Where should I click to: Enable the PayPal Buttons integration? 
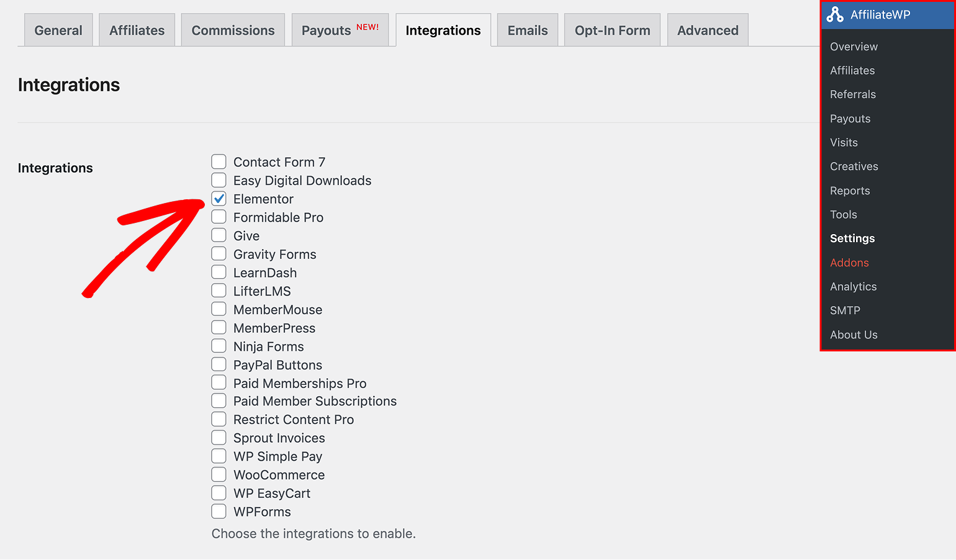(x=219, y=364)
